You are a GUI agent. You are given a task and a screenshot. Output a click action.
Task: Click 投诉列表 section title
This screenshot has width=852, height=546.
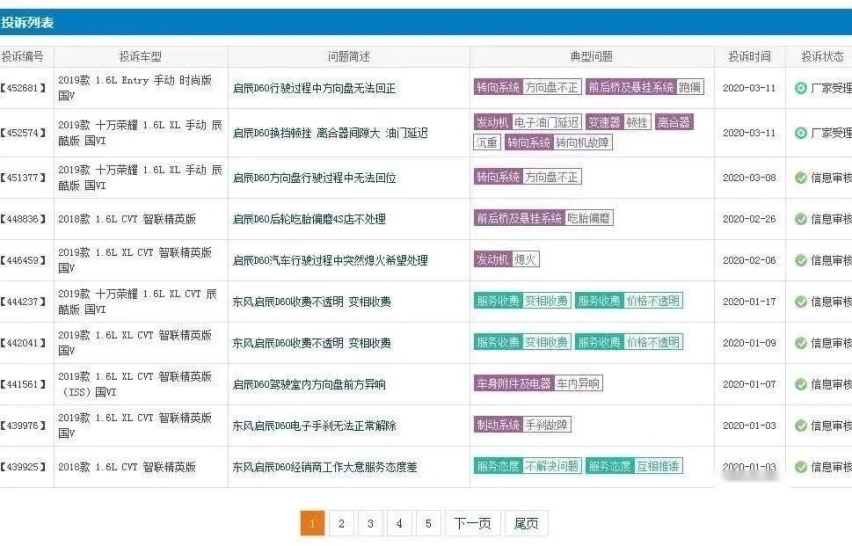[x=27, y=23]
